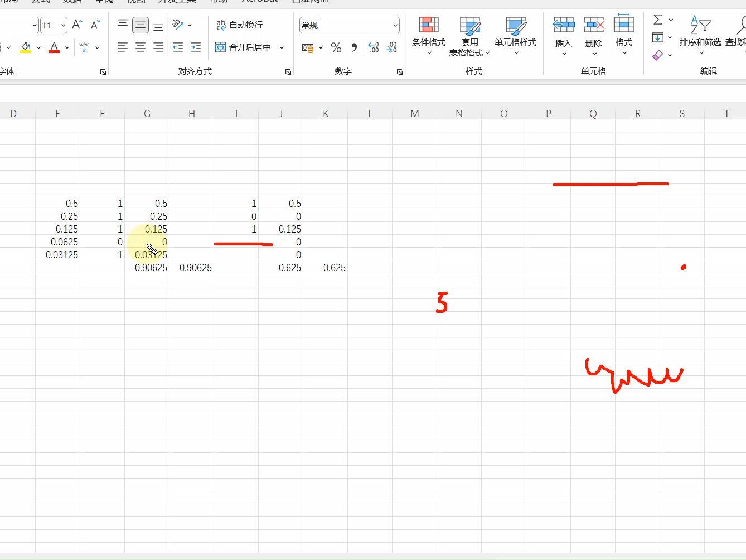The image size is (746, 560).
Task: Decrease decimal places
Action: (x=391, y=48)
